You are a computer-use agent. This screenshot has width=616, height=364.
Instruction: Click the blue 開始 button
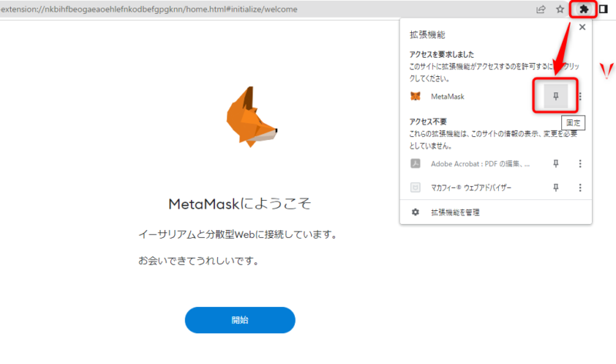coord(240,320)
